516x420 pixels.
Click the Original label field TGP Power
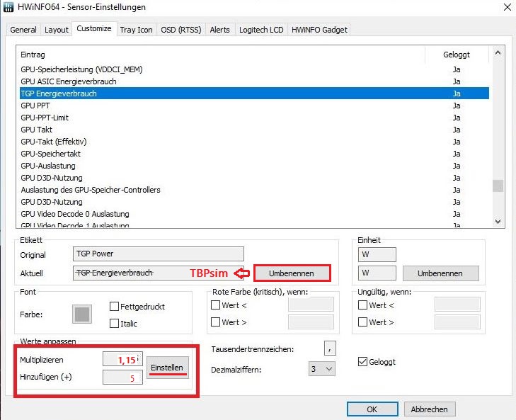pos(159,254)
